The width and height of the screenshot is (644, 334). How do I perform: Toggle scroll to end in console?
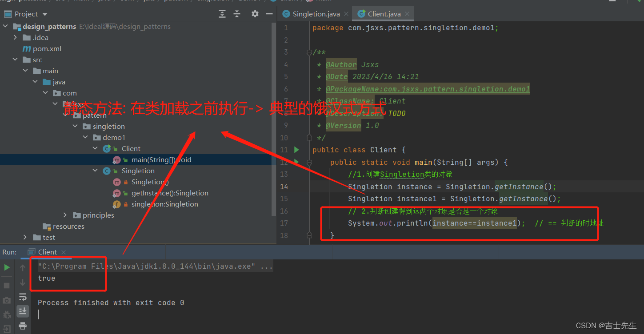23,311
